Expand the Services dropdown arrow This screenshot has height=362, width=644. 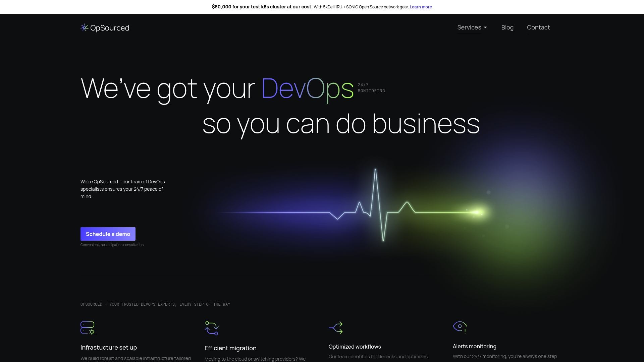(485, 27)
